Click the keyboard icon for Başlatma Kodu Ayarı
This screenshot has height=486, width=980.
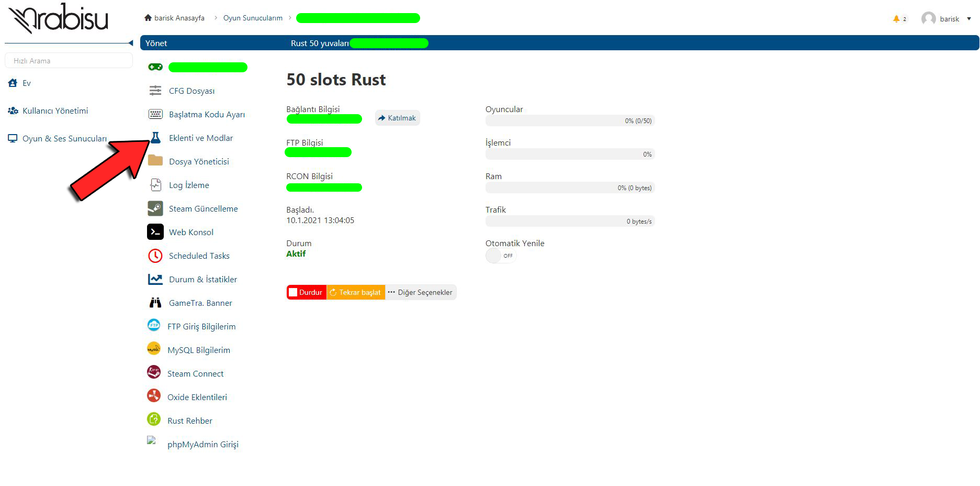click(155, 114)
